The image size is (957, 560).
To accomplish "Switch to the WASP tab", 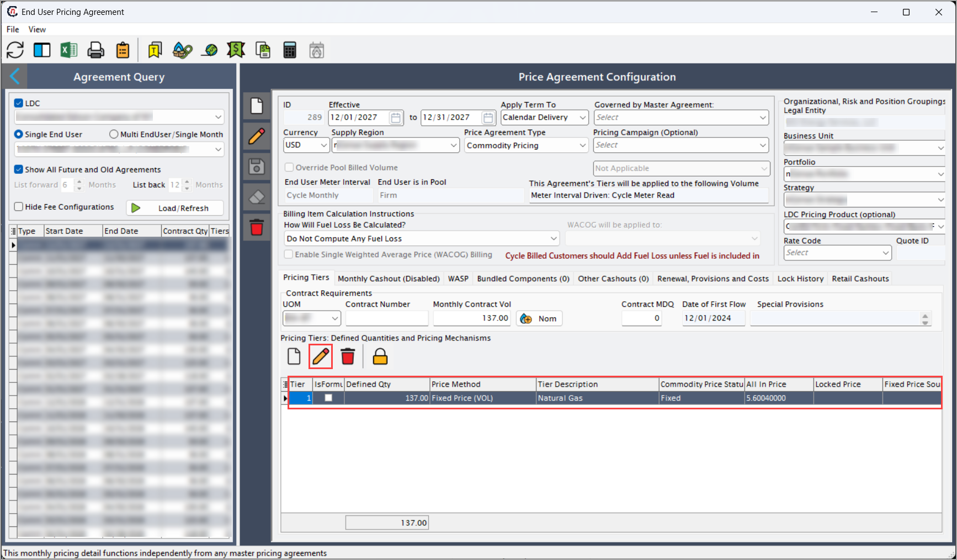I will point(458,279).
